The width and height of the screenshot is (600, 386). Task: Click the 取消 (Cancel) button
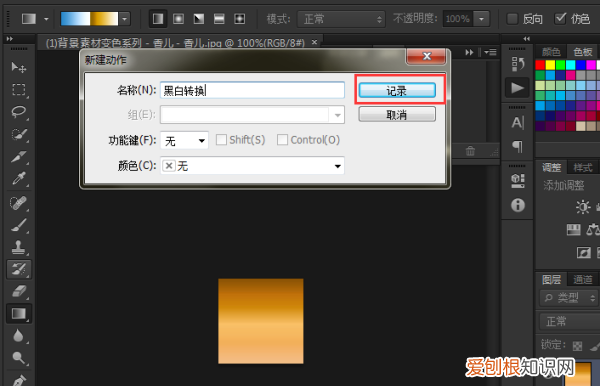coord(397,114)
